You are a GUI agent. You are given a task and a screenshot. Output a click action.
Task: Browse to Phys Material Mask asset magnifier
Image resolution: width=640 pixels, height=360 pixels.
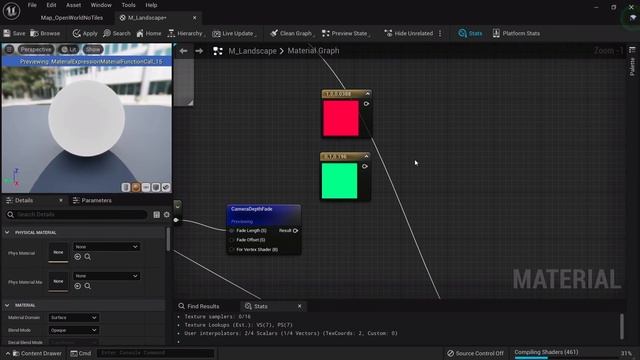click(x=88, y=286)
